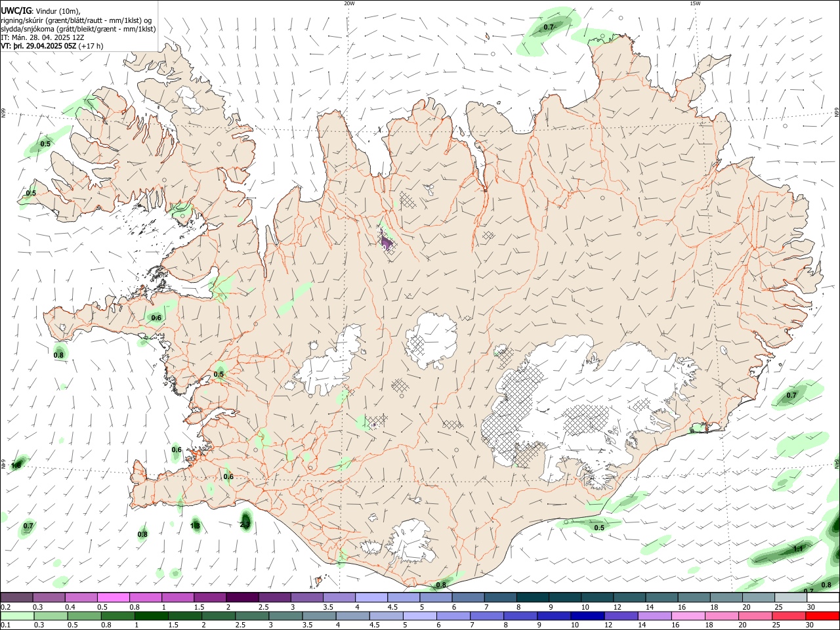
Task: Click the "IT: Mán. 28. 04. 2025 12Z" line
Action: 42,37
